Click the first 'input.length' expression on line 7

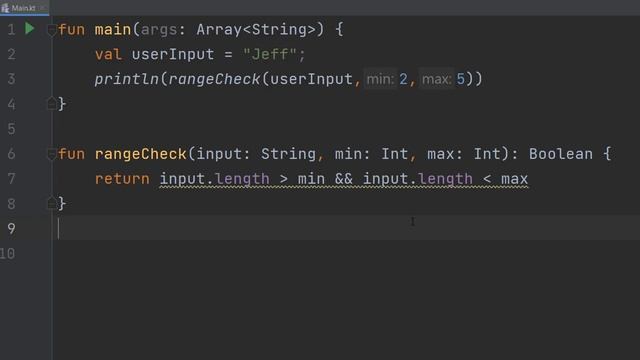pyautogui.click(x=214, y=179)
